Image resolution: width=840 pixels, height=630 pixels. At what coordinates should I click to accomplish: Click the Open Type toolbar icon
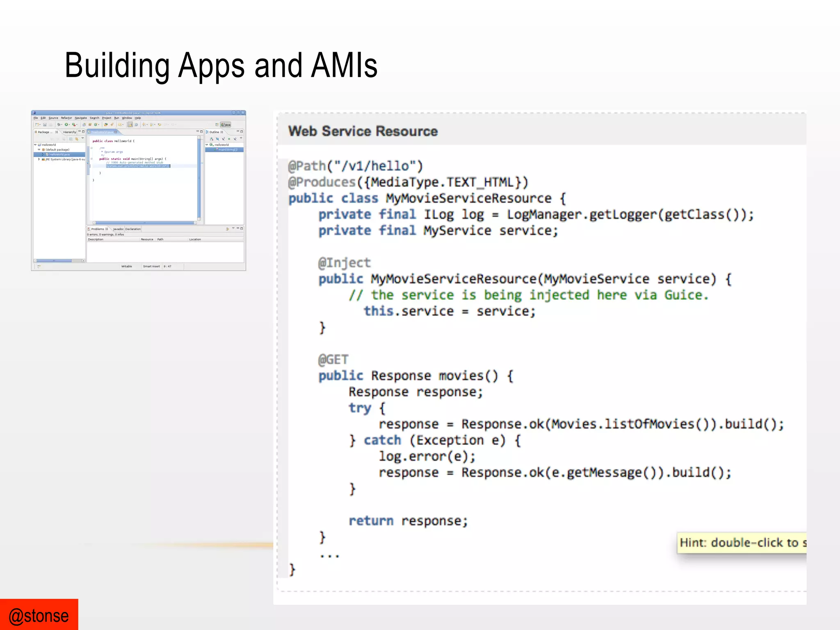point(105,124)
